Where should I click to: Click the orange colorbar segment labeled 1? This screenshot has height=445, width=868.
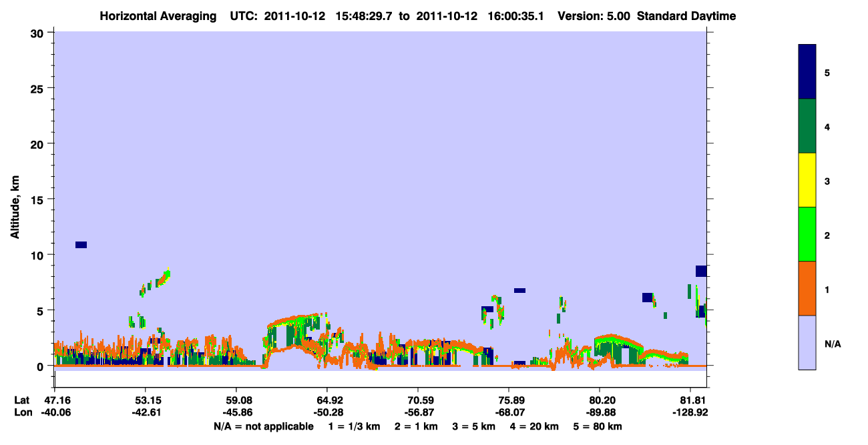[x=807, y=288]
